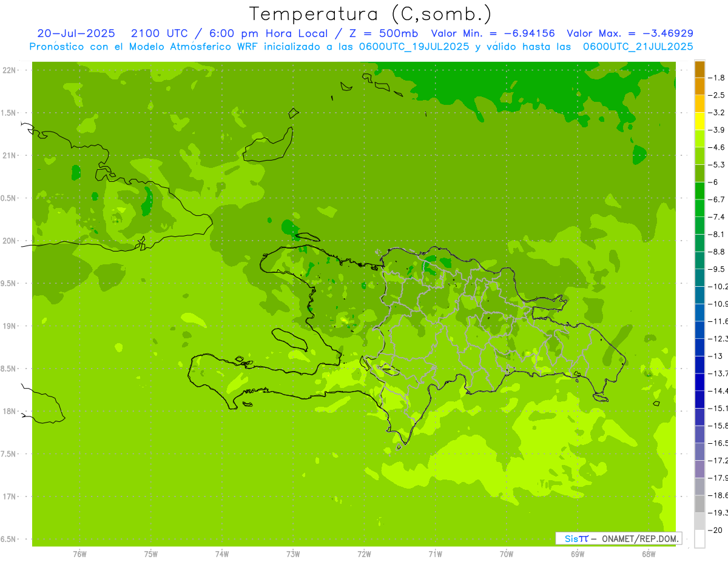728x562 pixels.
Task: Click the 74W longitude axis label
Action: click(x=222, y=554)
